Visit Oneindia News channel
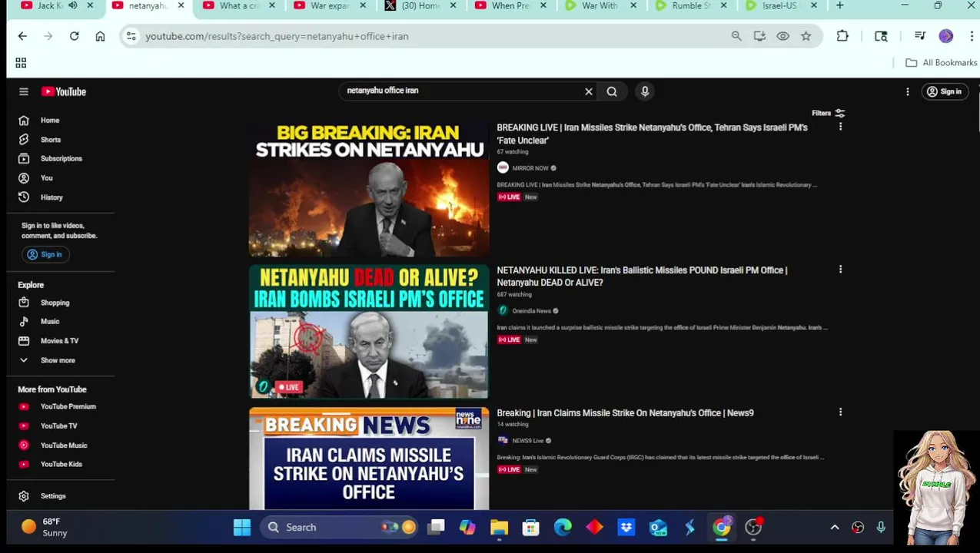The image size is (980, 553). [532, 311]
